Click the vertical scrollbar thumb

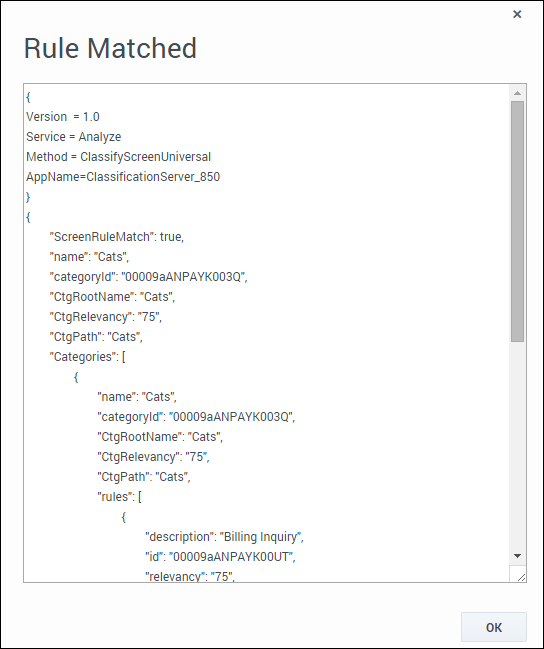click(x=518, y=221)
